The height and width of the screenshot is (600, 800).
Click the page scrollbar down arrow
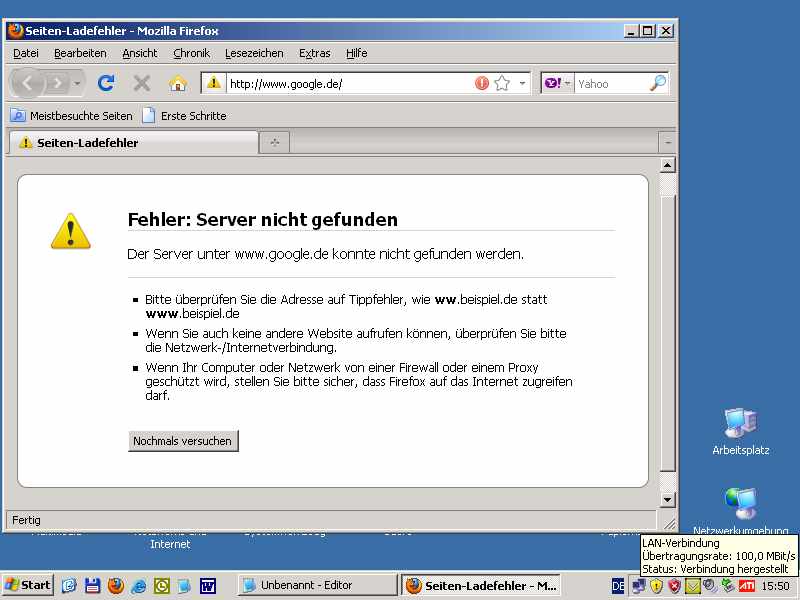[667, 499]
